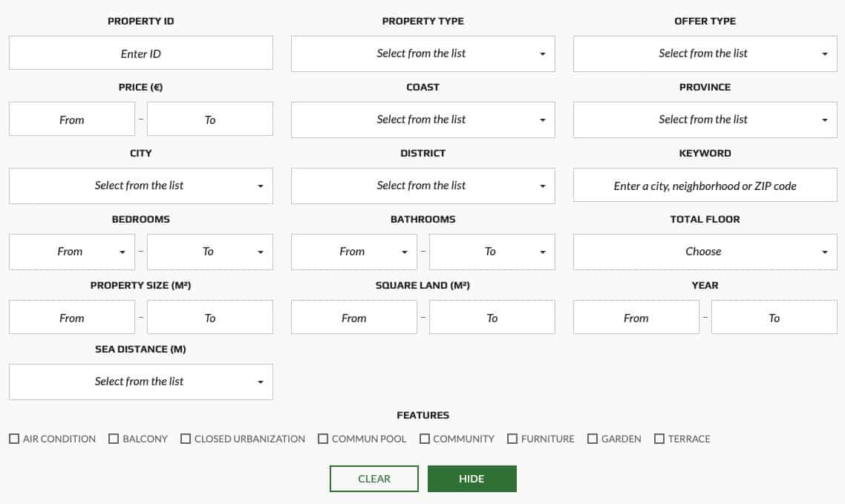Expand the Sea Distance dropdown
Screen dimensions: 845x504
point(140,382)
